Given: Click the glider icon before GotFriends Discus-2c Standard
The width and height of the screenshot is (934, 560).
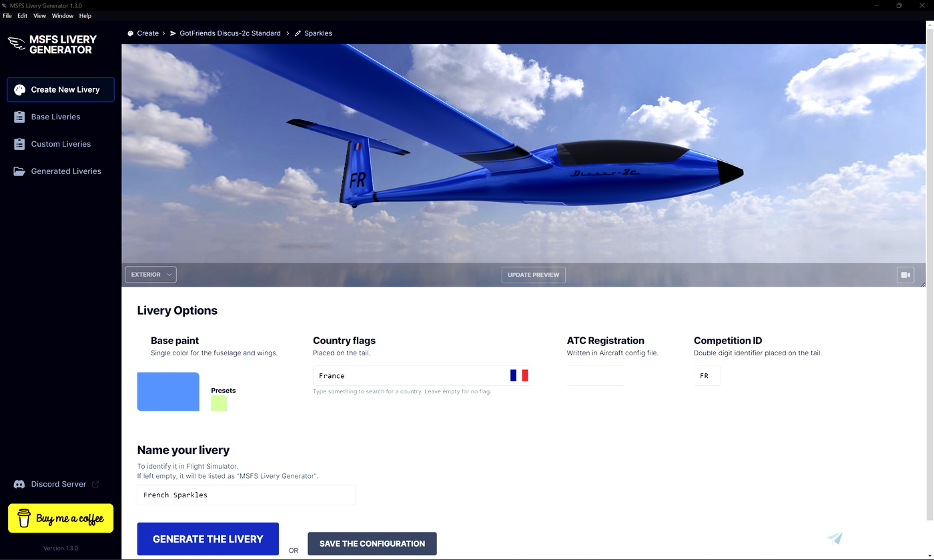Looking at the screenshot, I should (x=173, y=33).
